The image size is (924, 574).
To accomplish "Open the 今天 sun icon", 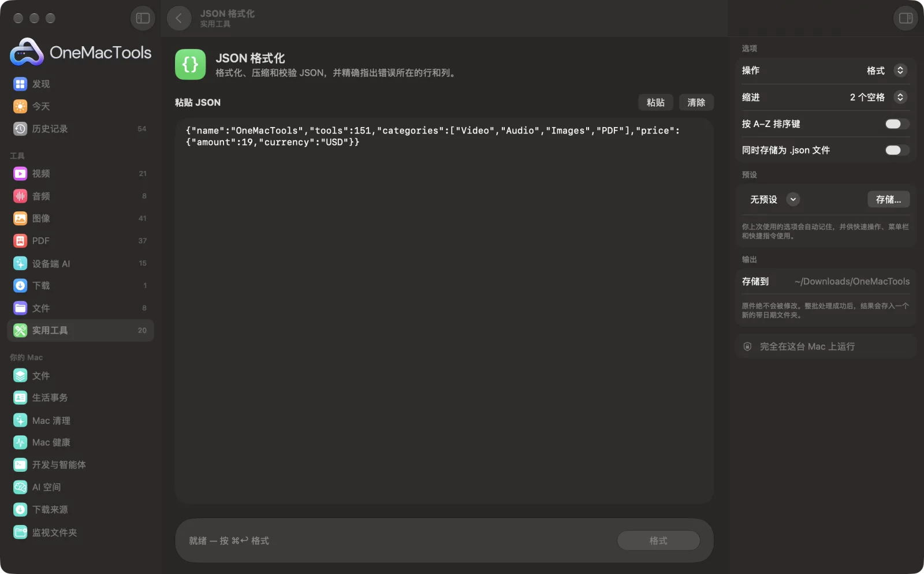I will [x=20, y=106].
